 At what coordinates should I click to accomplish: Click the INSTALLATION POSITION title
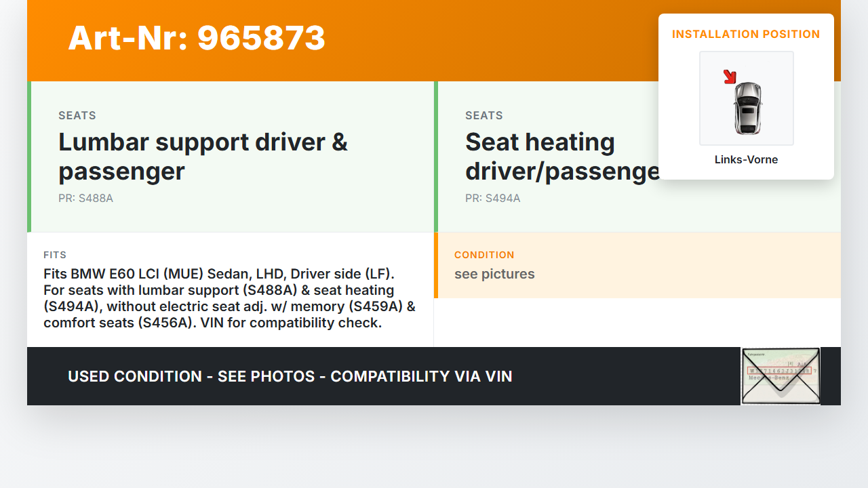(746, 34)
